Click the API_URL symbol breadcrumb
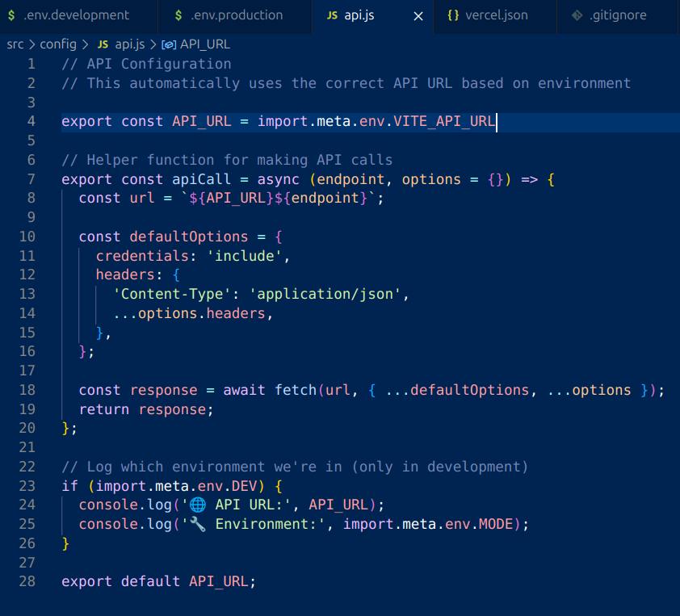 pyautogui.click(x=205, y=44)
